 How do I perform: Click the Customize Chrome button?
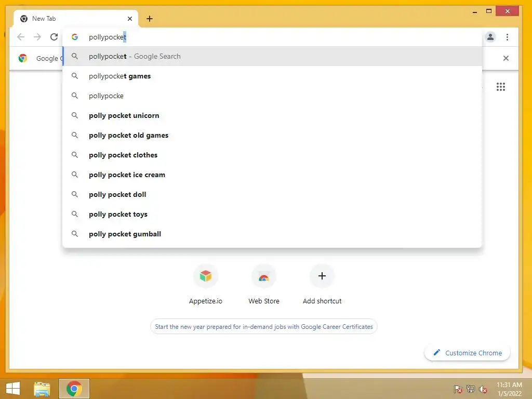point(467,353)
